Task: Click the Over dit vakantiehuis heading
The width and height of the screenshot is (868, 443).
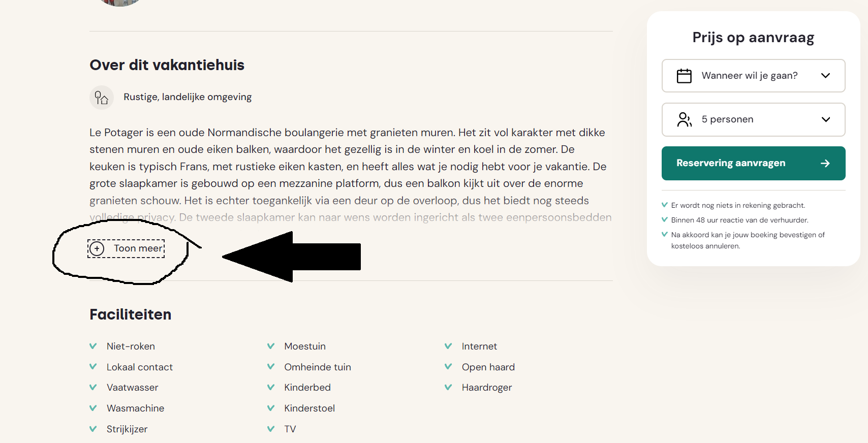Action: [x=167, y=65]
